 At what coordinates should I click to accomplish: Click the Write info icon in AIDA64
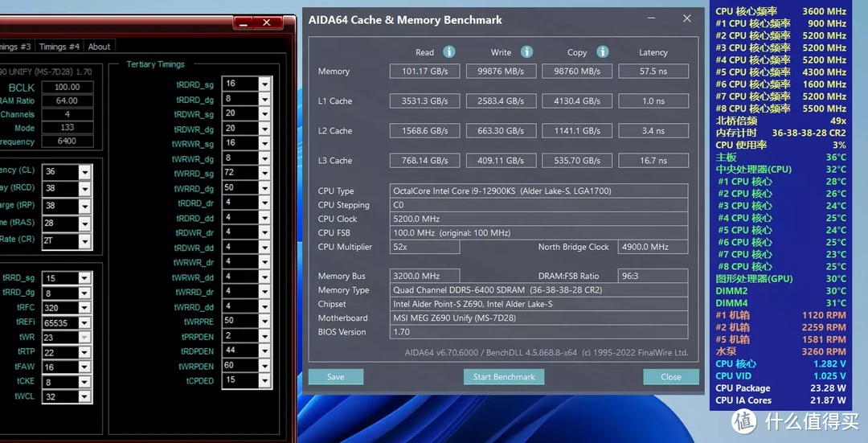click(526, 52)
